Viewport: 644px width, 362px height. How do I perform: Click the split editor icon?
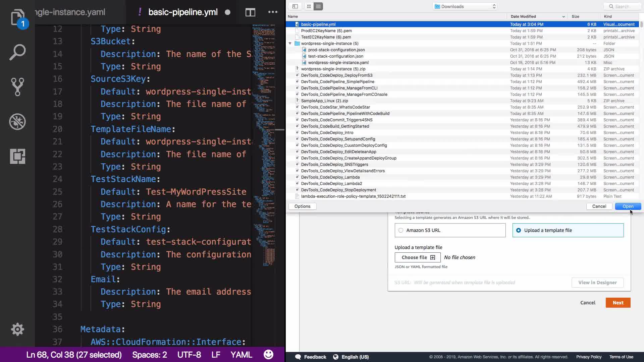point(250,12)
